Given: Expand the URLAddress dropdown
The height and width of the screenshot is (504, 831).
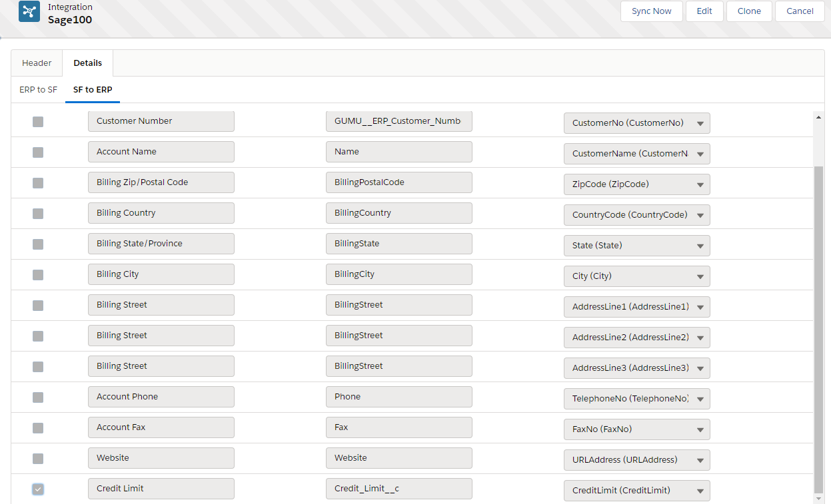Looking at the screenshot, I should 636,460.
